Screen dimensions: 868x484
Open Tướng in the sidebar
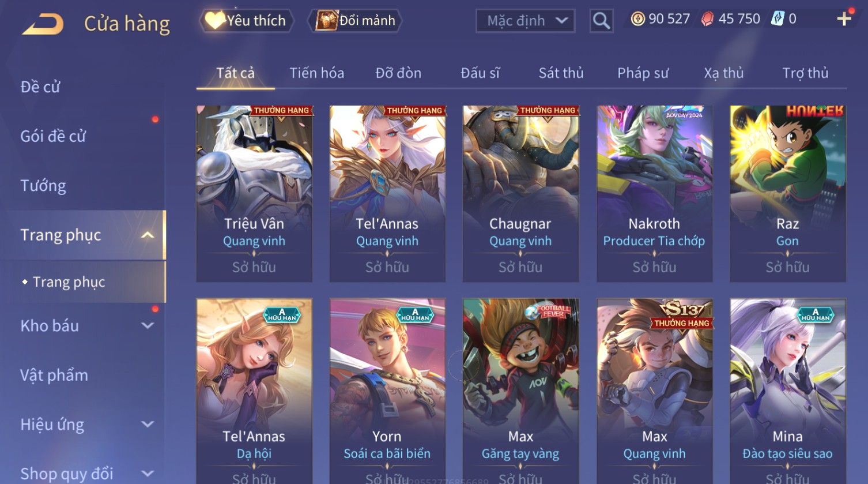click(43, 186)
